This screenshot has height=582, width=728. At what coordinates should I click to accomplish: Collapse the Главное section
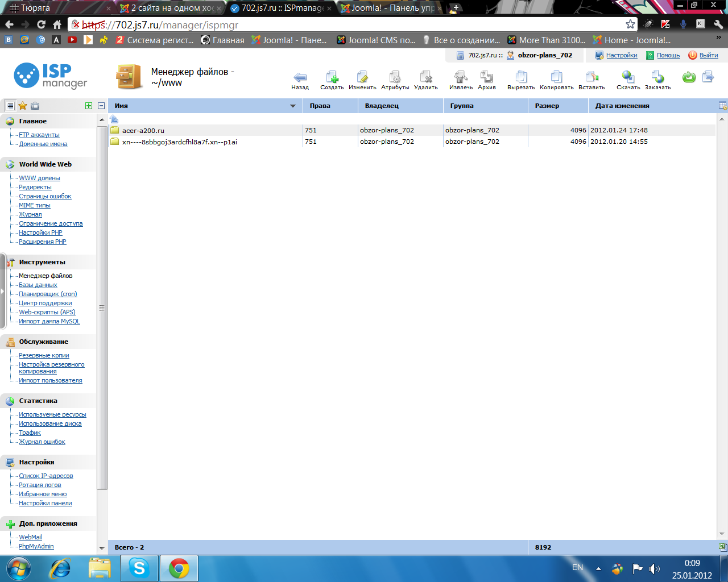pyautogui.click(x=33, y=121)
